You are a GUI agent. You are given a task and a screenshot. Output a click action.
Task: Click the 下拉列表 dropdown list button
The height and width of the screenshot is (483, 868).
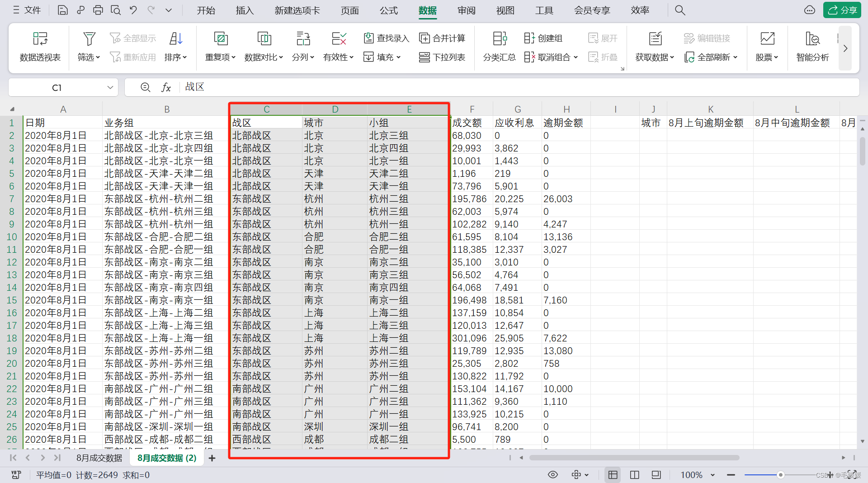point(442,57)
